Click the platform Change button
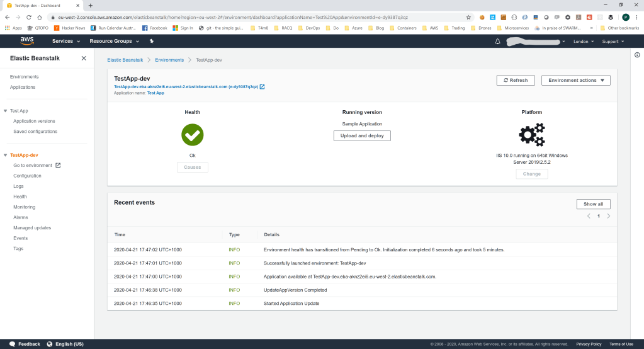The image size is (644, 349). point(531,174)
